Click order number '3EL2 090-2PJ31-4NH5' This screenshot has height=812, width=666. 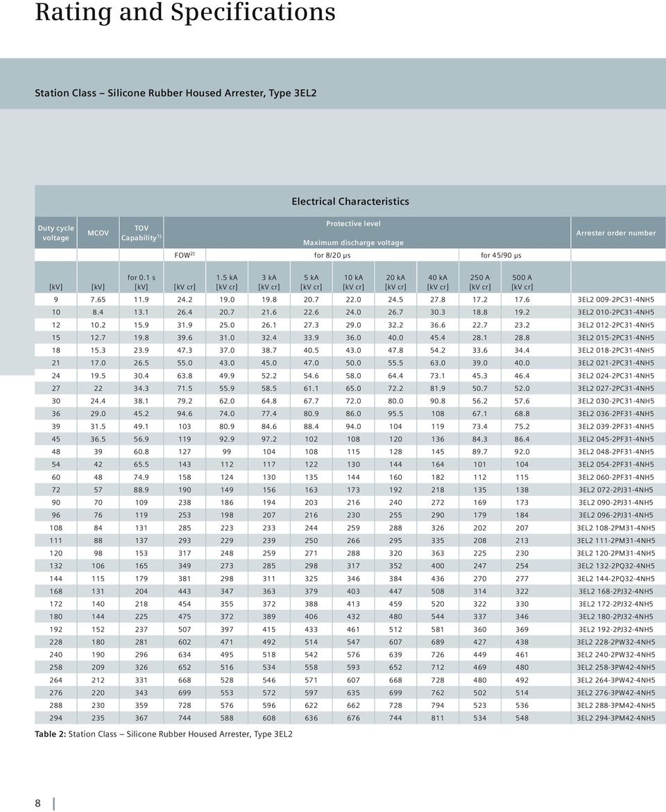click(x=616, y=503)
